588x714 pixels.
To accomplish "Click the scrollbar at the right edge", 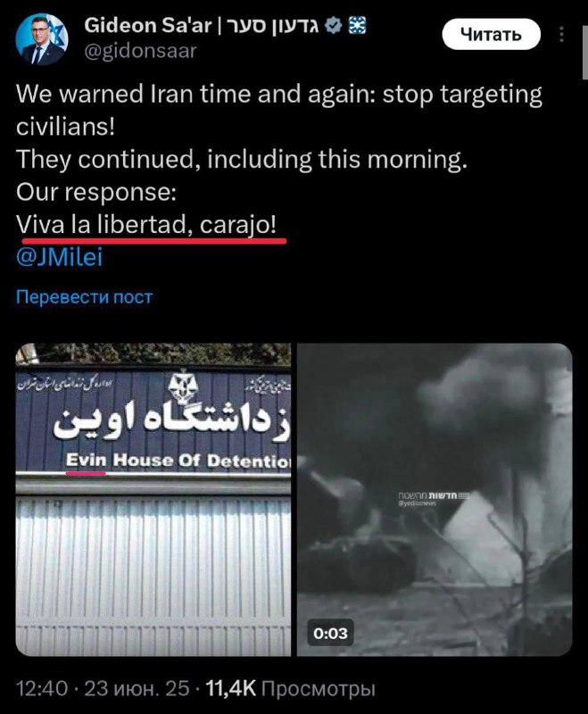I will 584,53.
